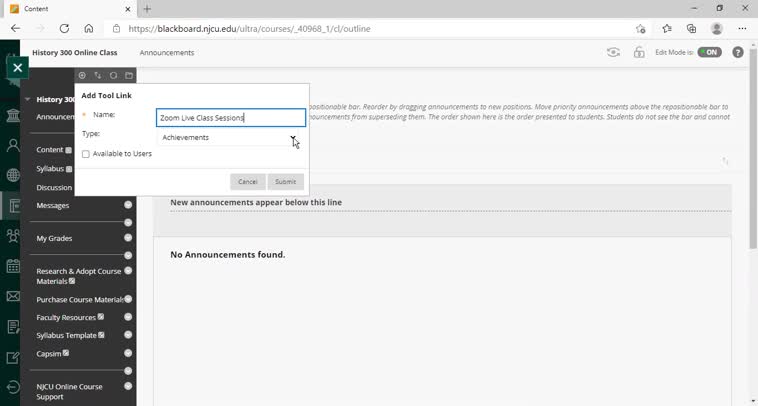Open the Organizations people icon
The width and height of the screenshot is (758, 406).
[13, 236]
